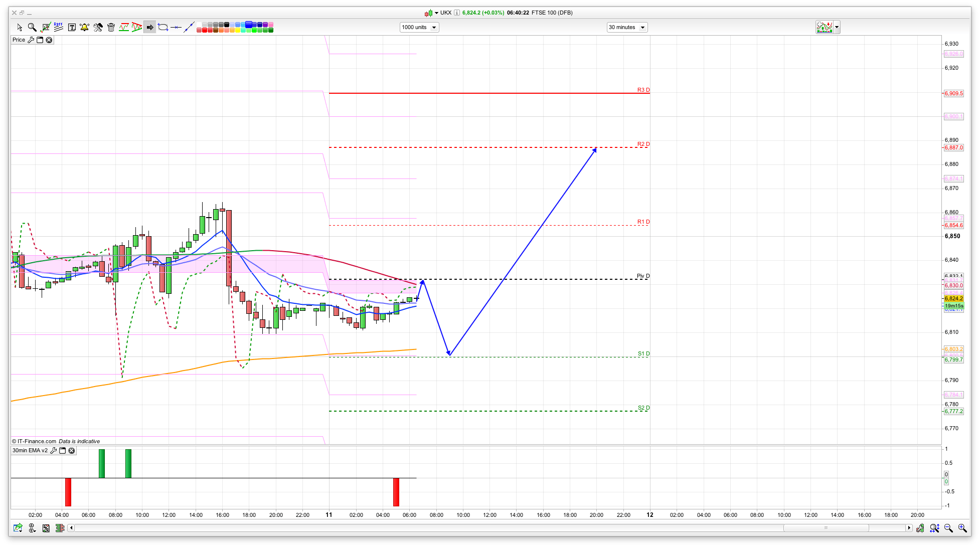
Task: Click the chart link chain icon
Action: (x=32, y=528)
